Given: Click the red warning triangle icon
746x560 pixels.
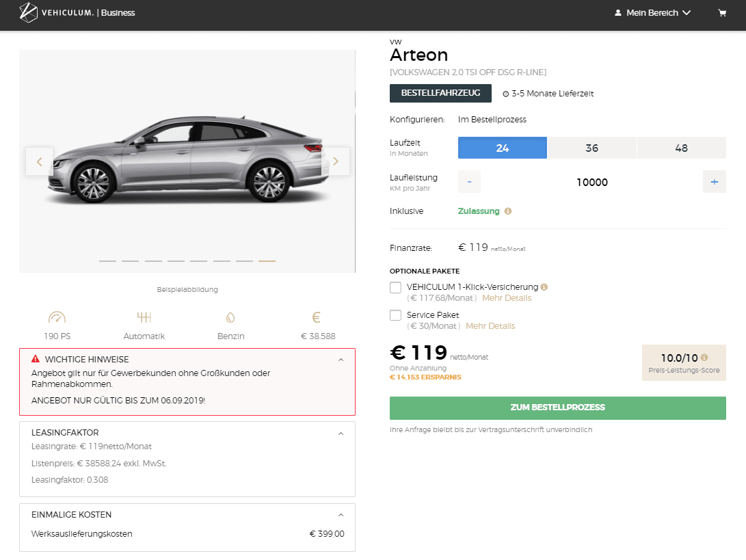Looking at the screenshot, I should coord(35,359).
